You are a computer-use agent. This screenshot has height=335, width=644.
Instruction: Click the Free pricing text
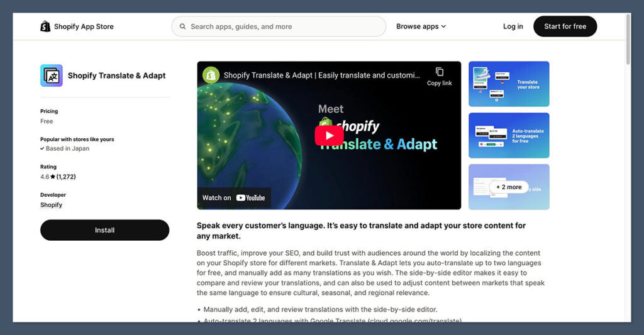pos(47,121)
